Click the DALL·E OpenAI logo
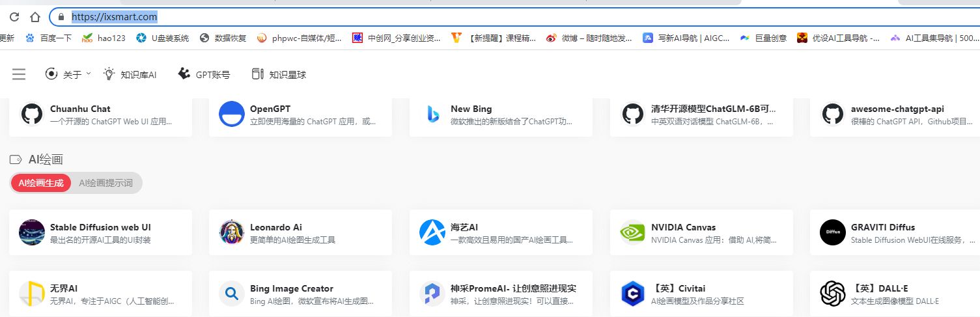 coord(833,294)
